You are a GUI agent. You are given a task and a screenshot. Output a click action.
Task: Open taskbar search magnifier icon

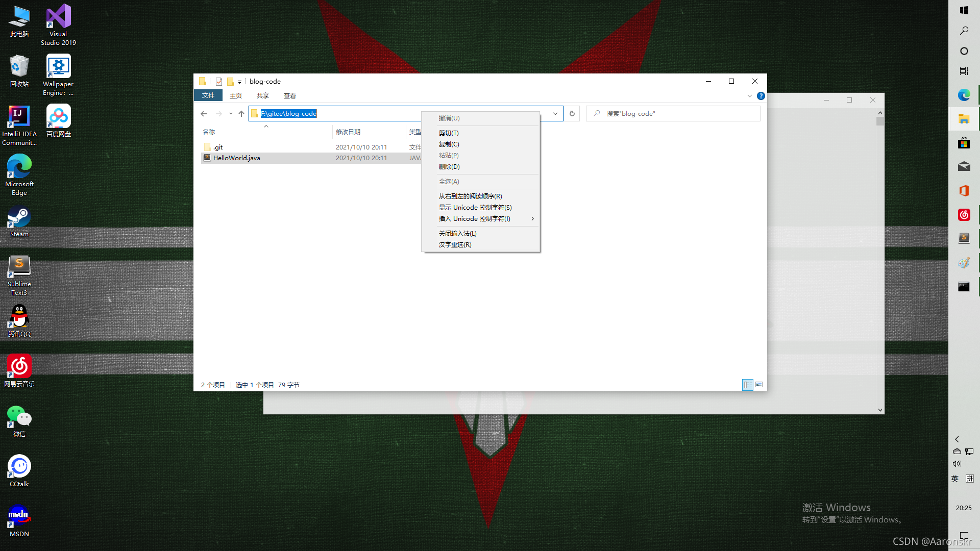tap(964, 31)
